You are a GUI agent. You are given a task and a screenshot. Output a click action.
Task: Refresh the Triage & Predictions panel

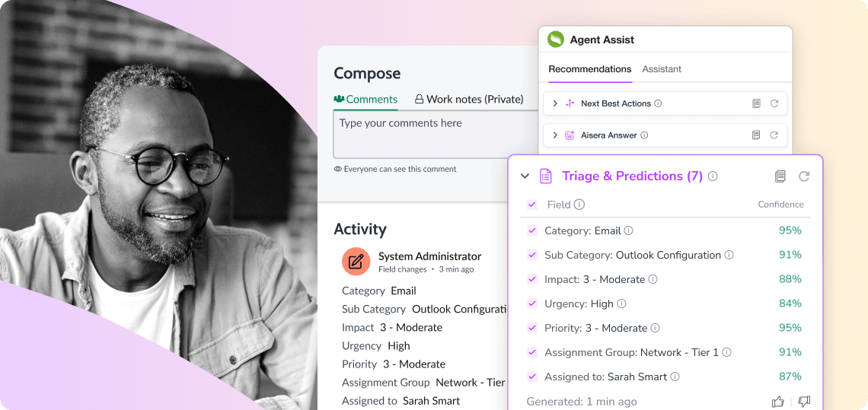[x=804, y=176]
